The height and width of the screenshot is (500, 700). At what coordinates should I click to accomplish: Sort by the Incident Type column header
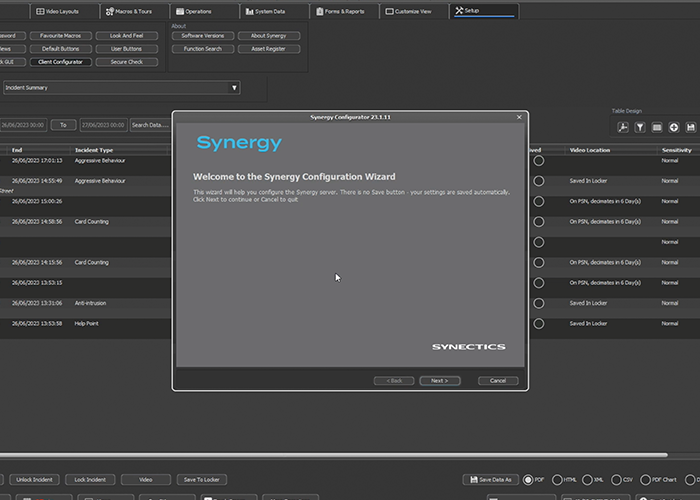click(94, 150)
